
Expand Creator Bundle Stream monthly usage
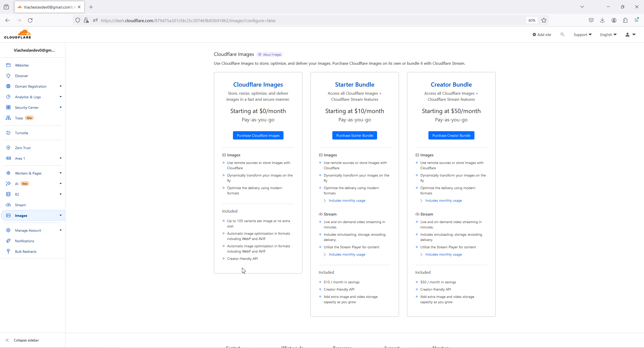[x=443, y=255]
